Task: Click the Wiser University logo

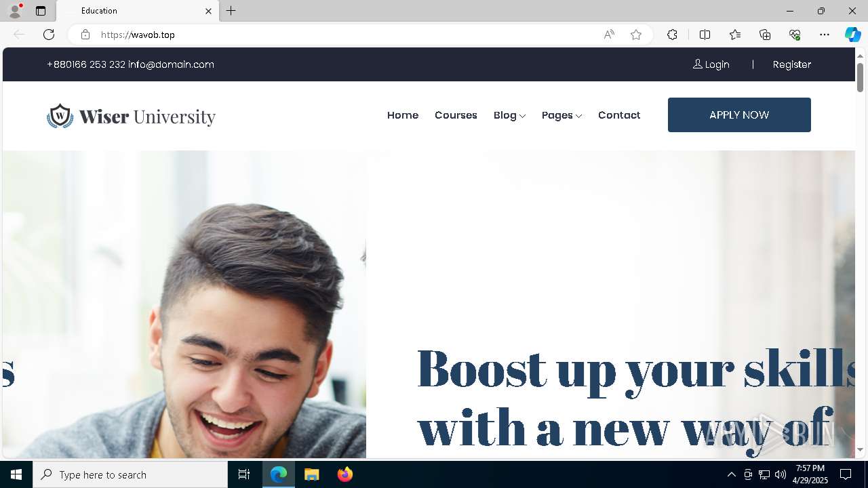Action: (x=131, y=116)
